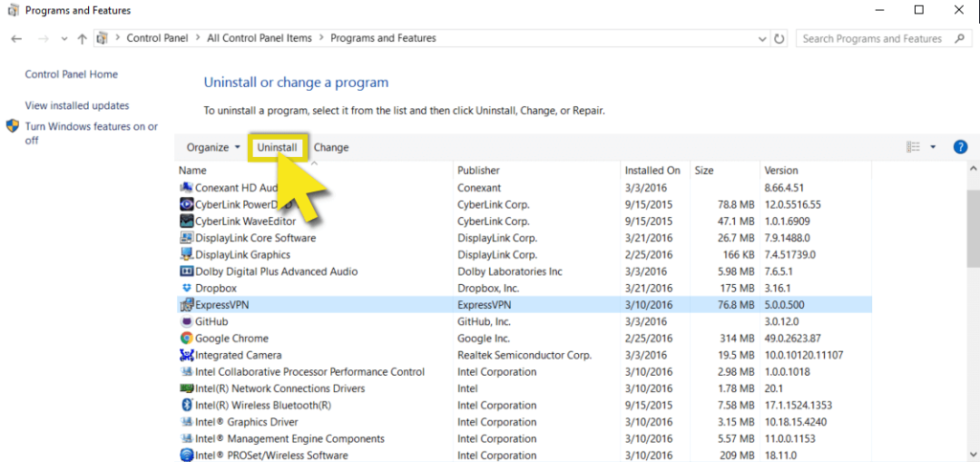Click version 12.0.5516.55 cell
The image size is (980, 462).
coord(792,204)
